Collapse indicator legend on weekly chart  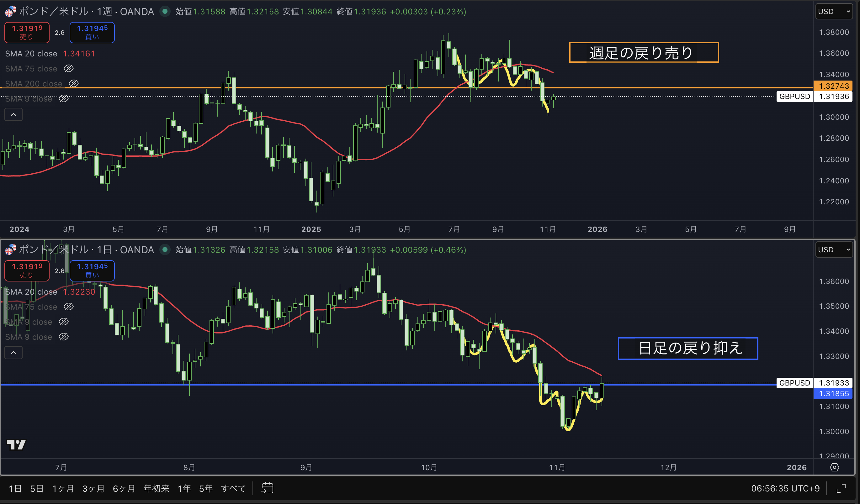(13, 115)
